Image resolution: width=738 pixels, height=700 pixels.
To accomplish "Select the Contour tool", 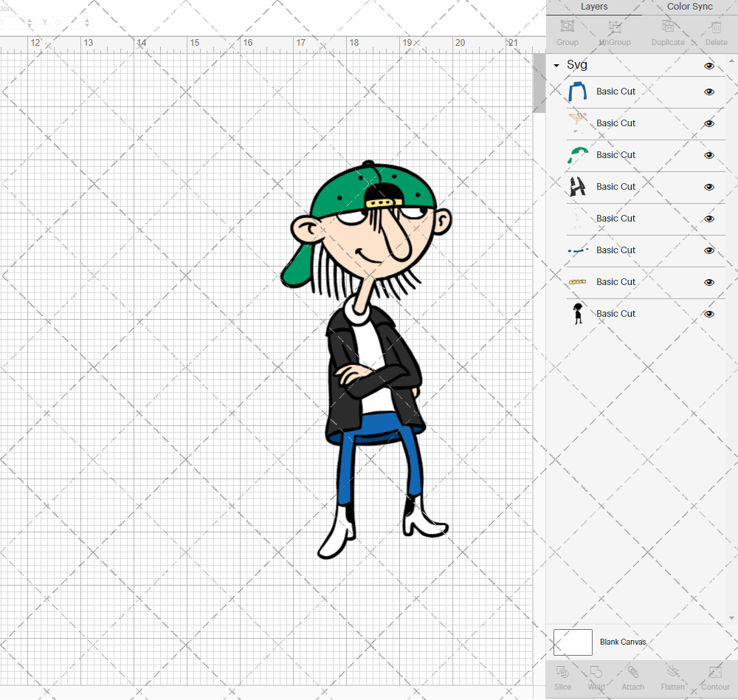I will [x=715, y=672].
